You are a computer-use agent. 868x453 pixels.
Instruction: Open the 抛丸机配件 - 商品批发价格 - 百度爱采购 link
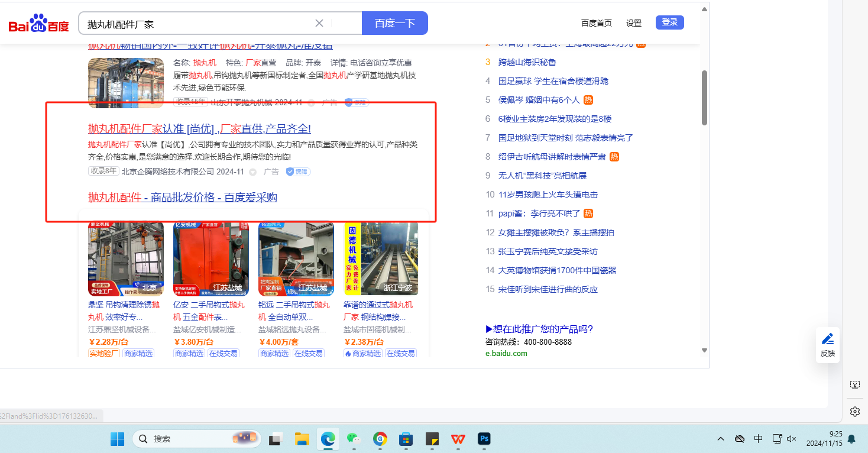[x=183, y=197]
